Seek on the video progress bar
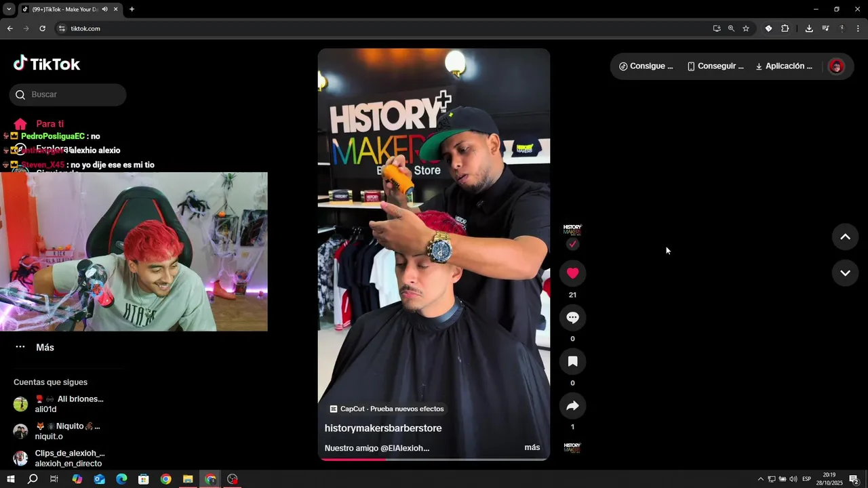 tap(434, 459)
